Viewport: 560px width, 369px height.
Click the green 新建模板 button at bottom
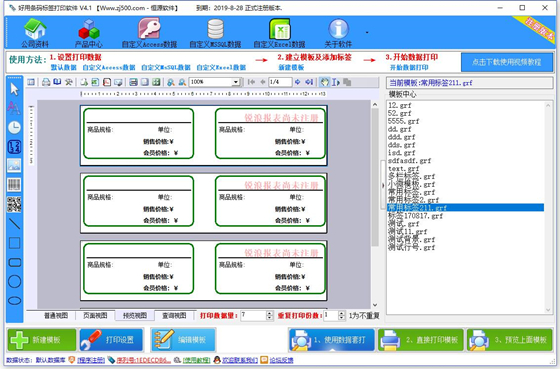coord(42,340)
